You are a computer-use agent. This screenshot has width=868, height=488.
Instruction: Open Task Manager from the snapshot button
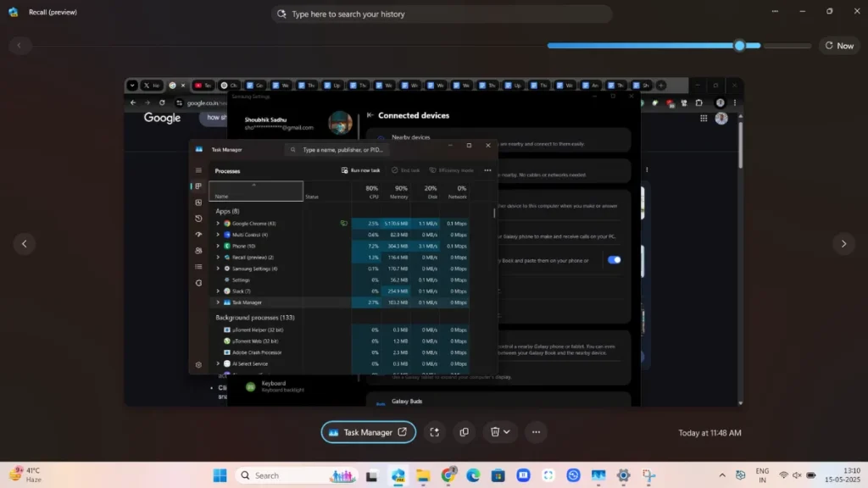[368, 432]
